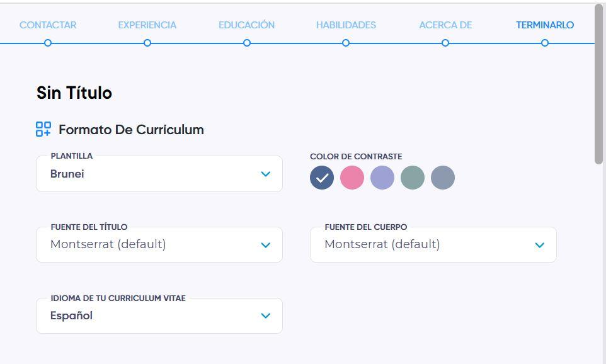Expand the Idioma de tu curriculum dropdown arrow
Viewport: 606px width, 364px height.
(265, 316)
